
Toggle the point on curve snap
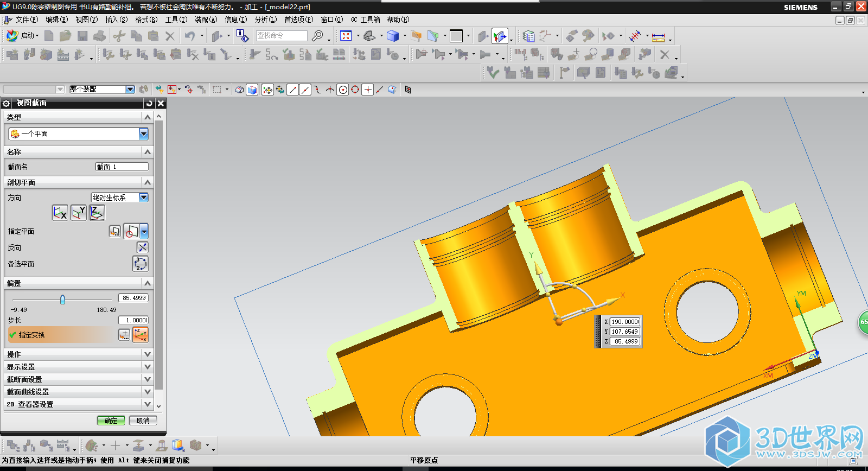(x=380, y=90)
